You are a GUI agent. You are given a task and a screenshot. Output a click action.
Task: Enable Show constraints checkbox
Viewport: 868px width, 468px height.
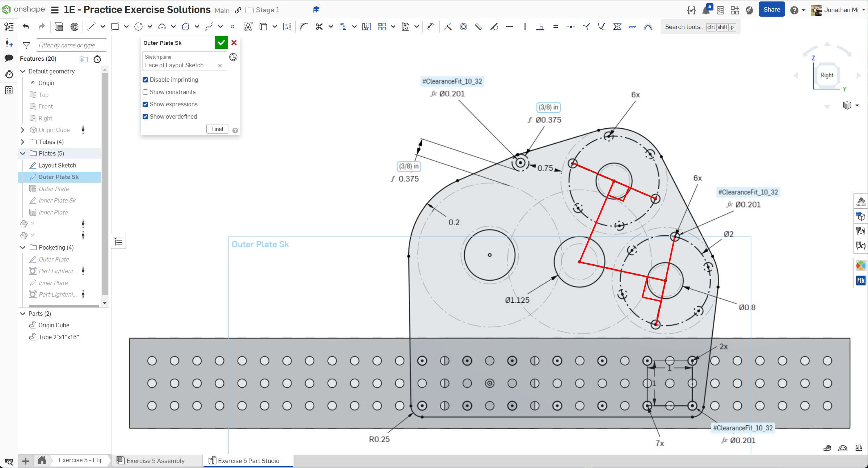pyautogui.click(x=146, y=92)
